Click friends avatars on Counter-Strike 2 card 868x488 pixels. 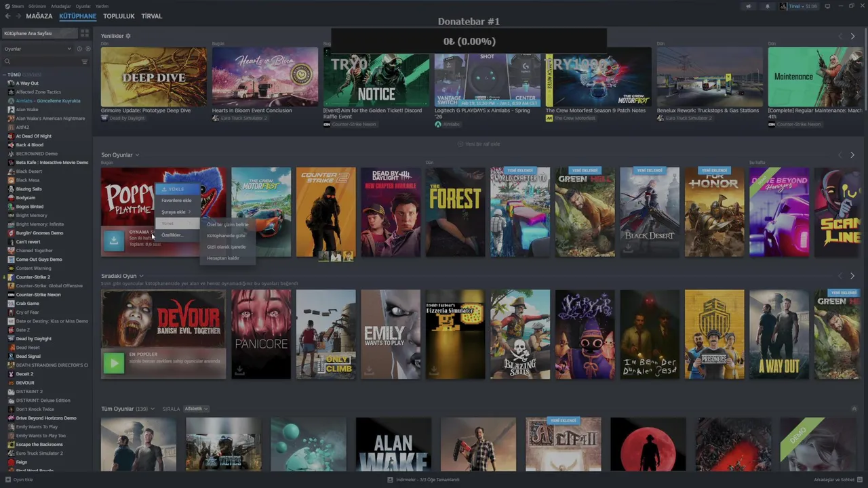(335, 256)
